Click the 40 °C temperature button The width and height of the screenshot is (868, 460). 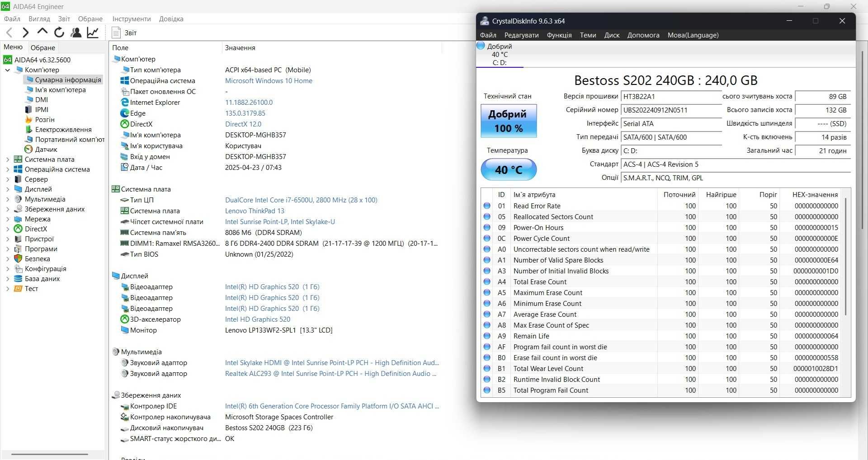tap(509, 169)
